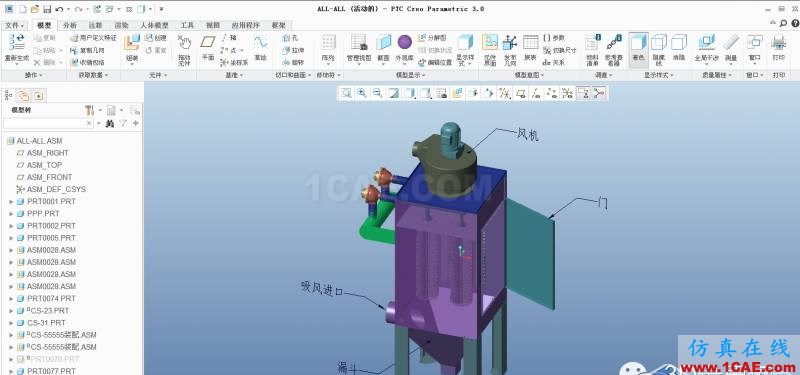Switch to the Analysis (分析) ribbon tab

click(x=69, y=25)
